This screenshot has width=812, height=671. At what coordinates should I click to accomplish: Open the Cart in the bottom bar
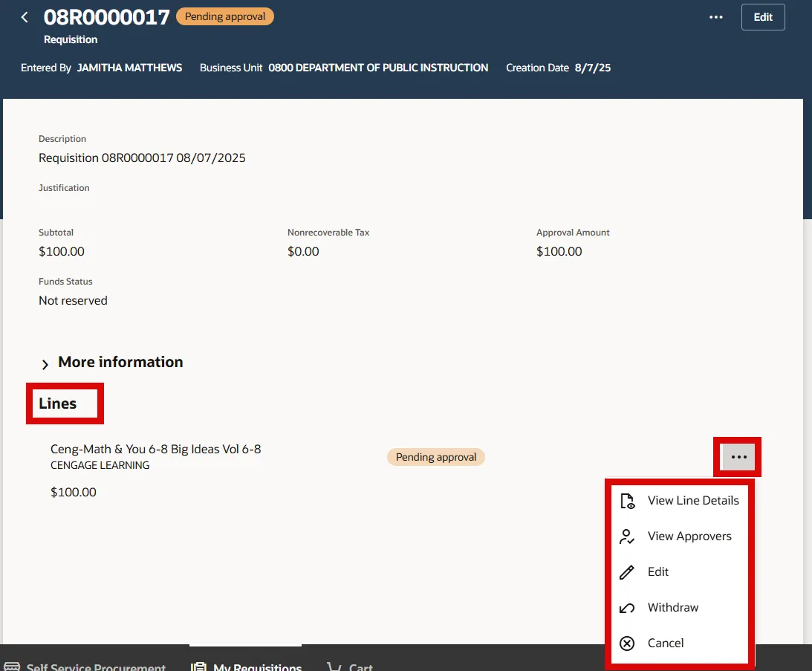pyautogui.click(x=351, y=667)
